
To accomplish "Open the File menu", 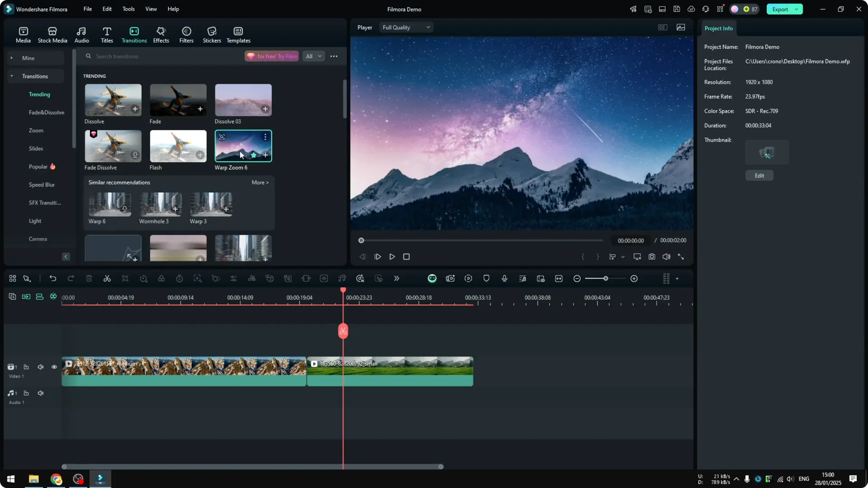I will tap(88, 9).
